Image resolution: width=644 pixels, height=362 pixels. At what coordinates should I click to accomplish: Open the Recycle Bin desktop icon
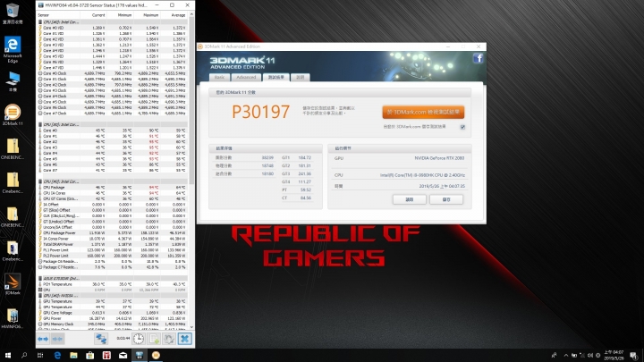[13, 13]
